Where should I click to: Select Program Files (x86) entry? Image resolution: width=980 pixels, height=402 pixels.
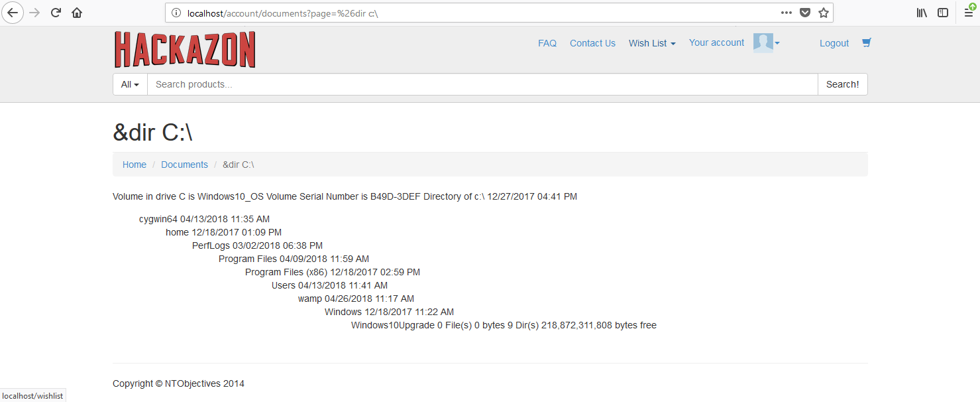pos(333,272)
